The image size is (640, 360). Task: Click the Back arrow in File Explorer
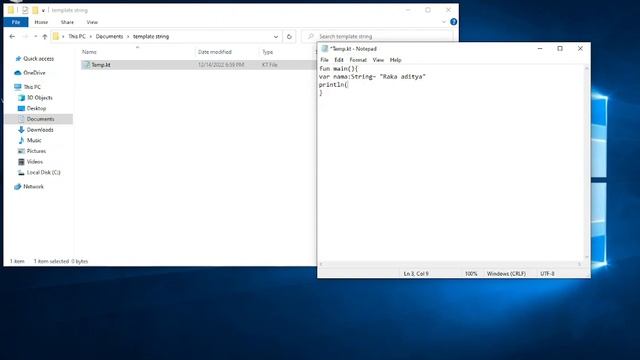pos(12,36)
